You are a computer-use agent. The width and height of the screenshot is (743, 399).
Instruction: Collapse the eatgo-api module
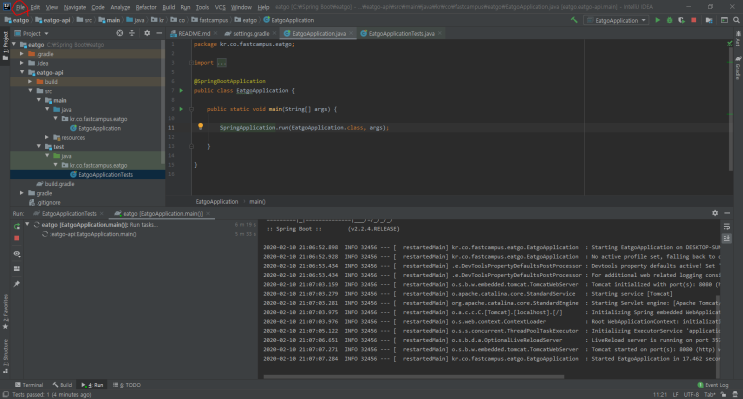click(x=22, y=73)
